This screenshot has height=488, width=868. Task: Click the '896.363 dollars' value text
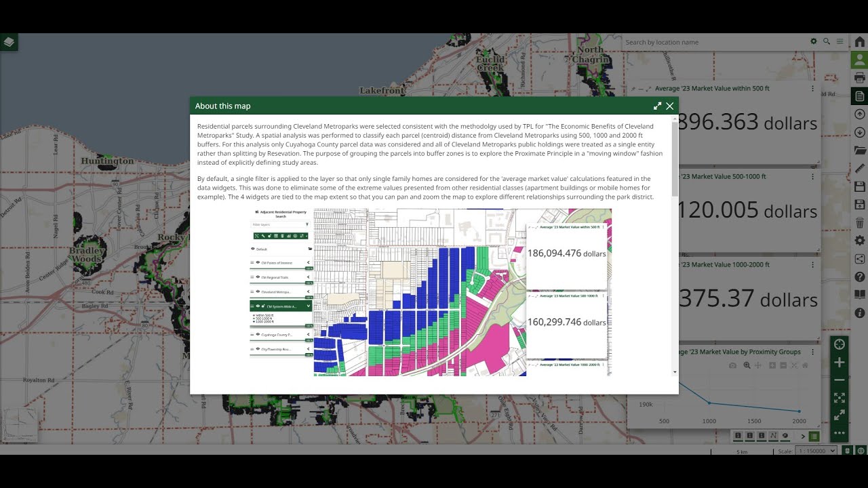point(747,123)
